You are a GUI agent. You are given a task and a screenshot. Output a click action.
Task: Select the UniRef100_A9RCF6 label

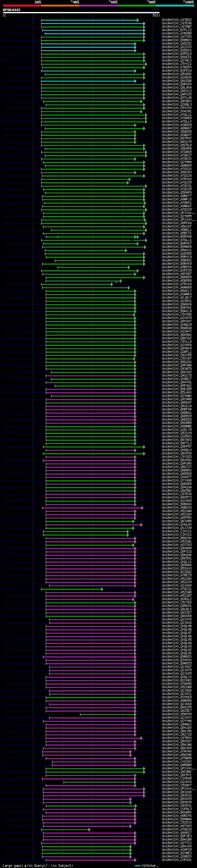[x=177, y=816]
